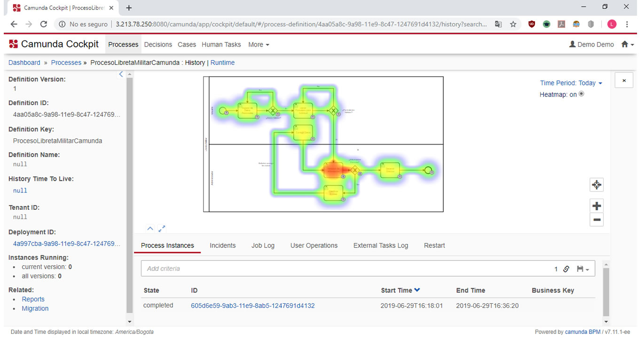Open Chrome's three-dot menu
Viewport: 644px width, 338px height.
(627, 24)
